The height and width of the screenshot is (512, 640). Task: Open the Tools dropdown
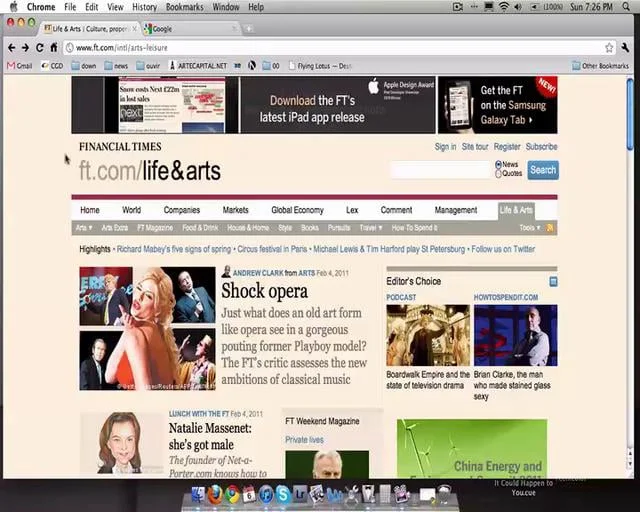point(530,228)
